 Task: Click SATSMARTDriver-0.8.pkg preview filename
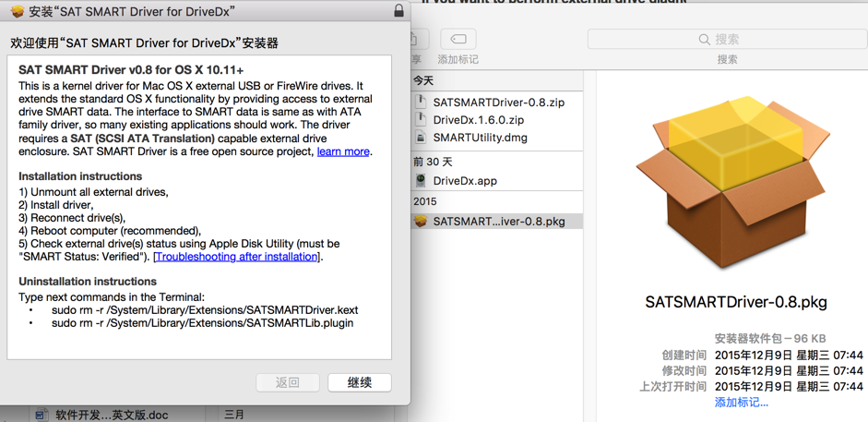coord(736,302)
